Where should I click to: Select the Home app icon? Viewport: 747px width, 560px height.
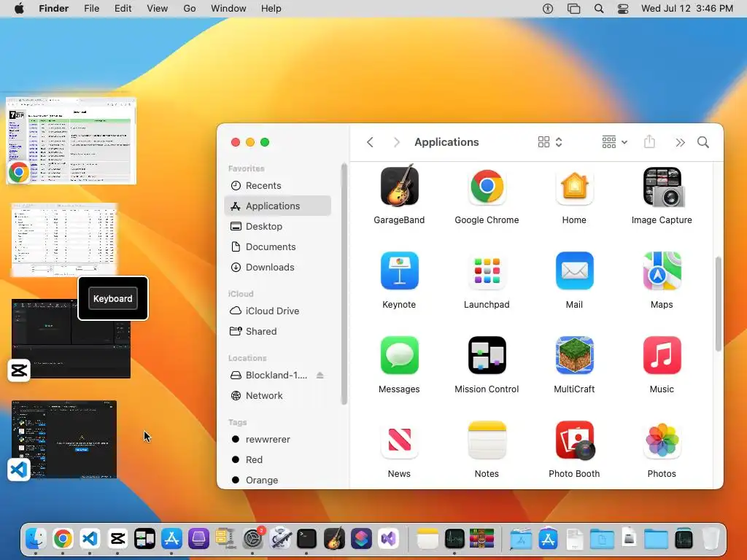(x=574, y=186)
